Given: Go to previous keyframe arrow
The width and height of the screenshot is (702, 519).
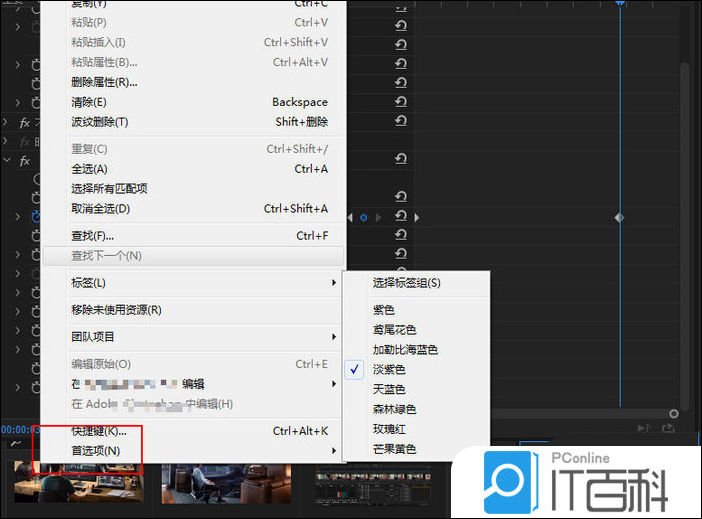Looking at the screenshot, I should point(350,218).
